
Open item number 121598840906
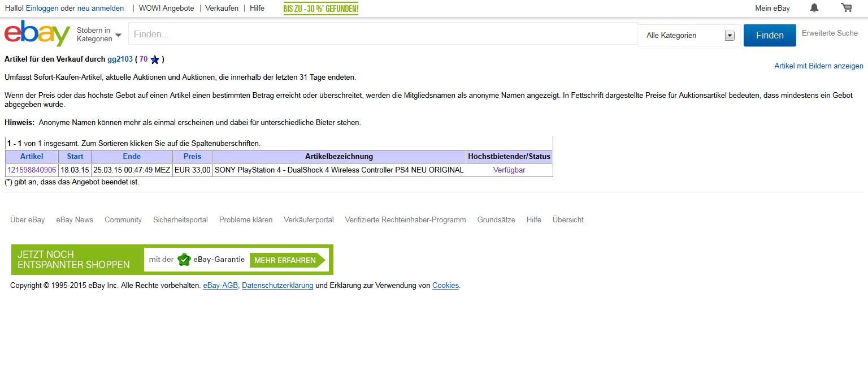tap(32, 170)
